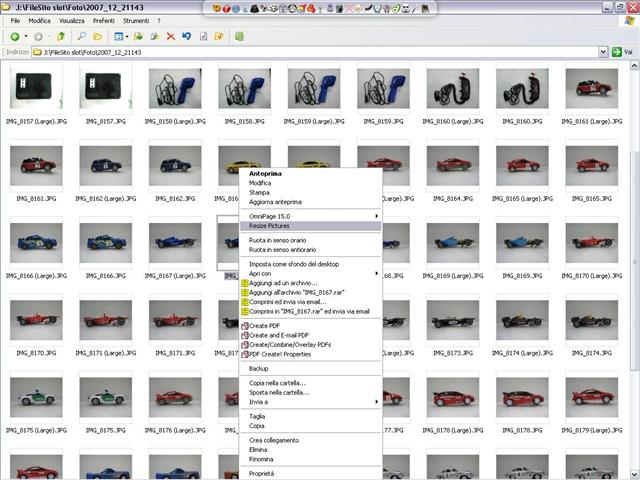640x480 pixels.
Task: Click the black helmet icon in top dock
Action: coord(254,8)
